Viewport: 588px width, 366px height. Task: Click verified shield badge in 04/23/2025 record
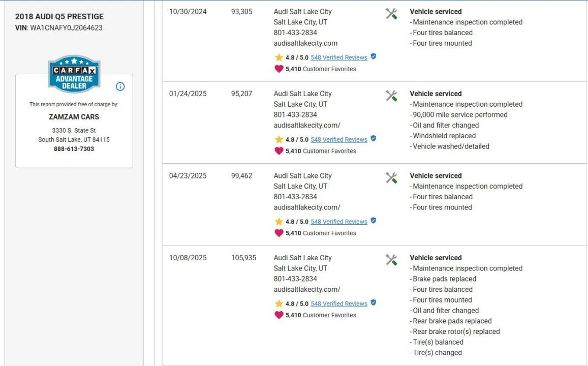coord(374,221)
